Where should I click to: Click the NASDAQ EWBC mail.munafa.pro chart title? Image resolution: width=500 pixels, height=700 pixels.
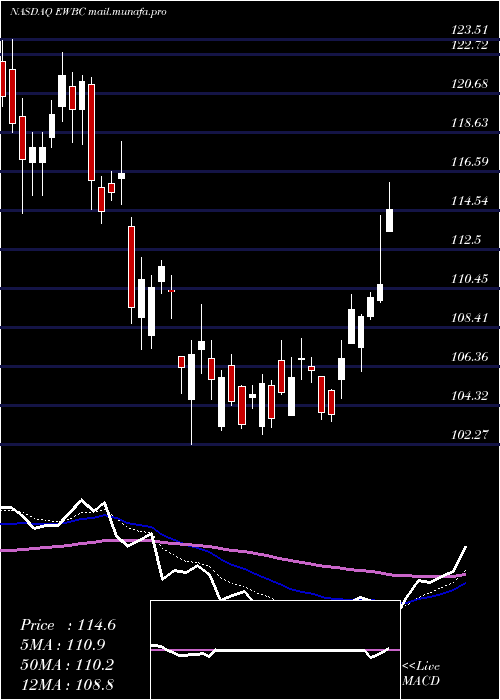[x=88, y=12]
